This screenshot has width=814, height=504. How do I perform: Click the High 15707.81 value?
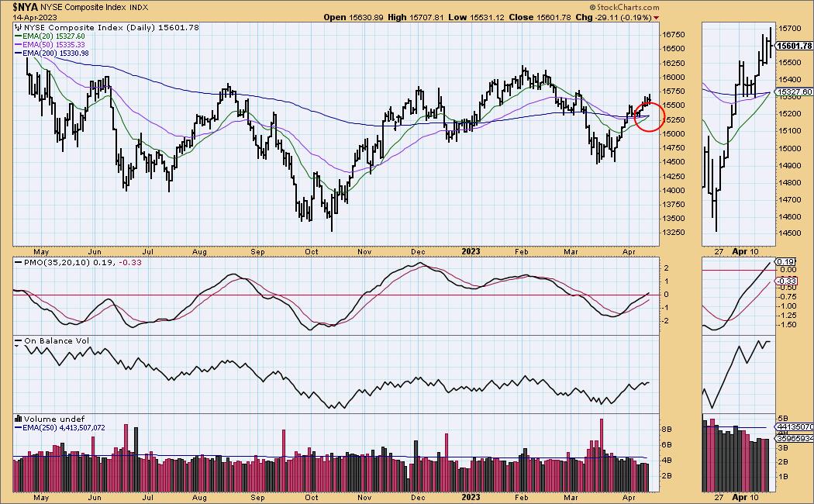(416, 17)
